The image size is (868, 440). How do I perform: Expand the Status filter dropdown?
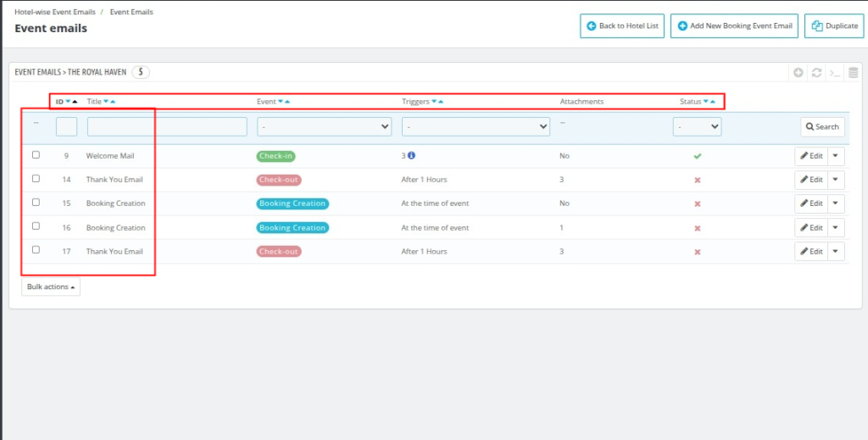click(697, 127)
